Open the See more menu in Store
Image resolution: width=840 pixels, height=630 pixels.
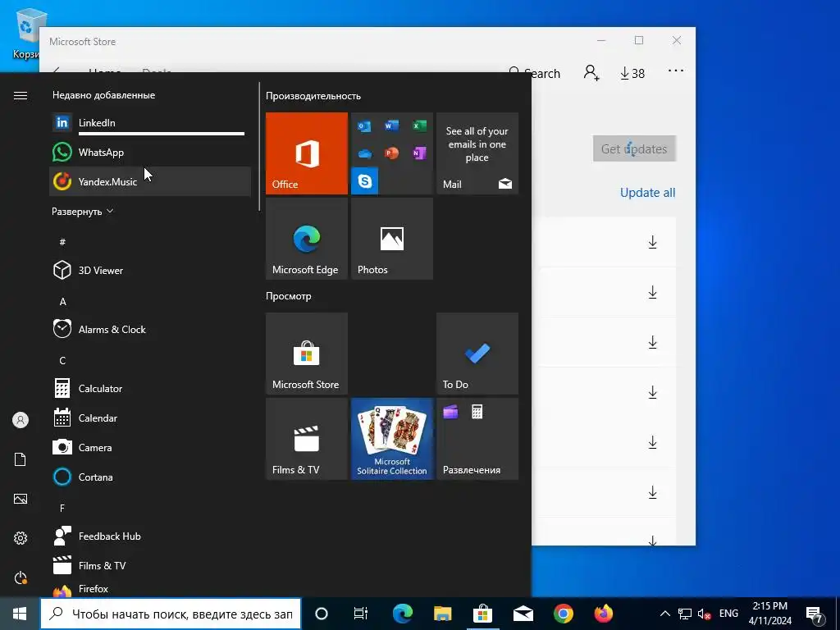676,71
